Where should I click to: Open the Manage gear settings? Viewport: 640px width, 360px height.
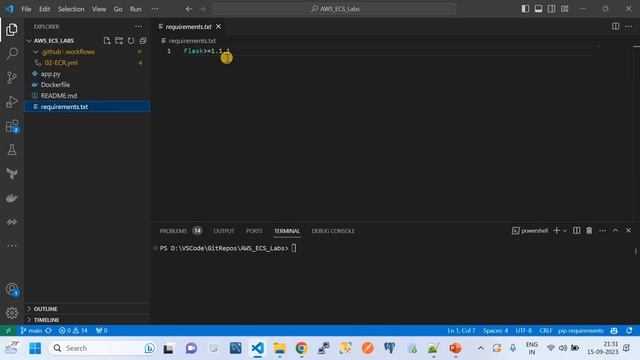pyautogui.click(x=12, y=313)
